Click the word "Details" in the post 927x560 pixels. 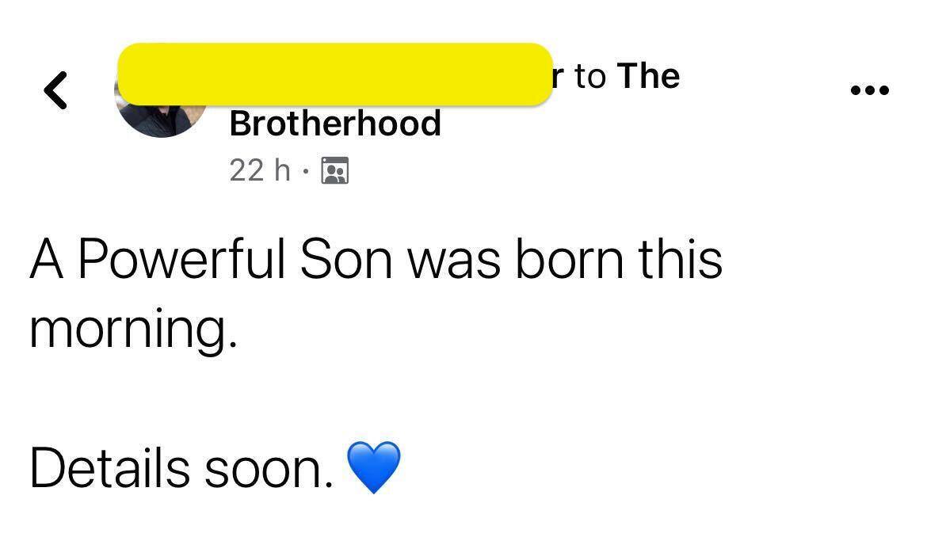coord(110,468)
